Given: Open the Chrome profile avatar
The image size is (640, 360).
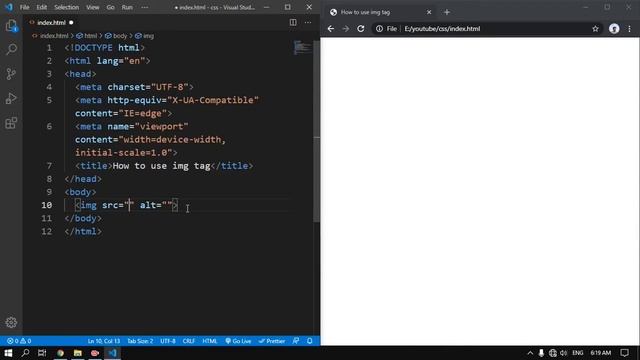Looking at the screenshot, I should coord(614,29).
